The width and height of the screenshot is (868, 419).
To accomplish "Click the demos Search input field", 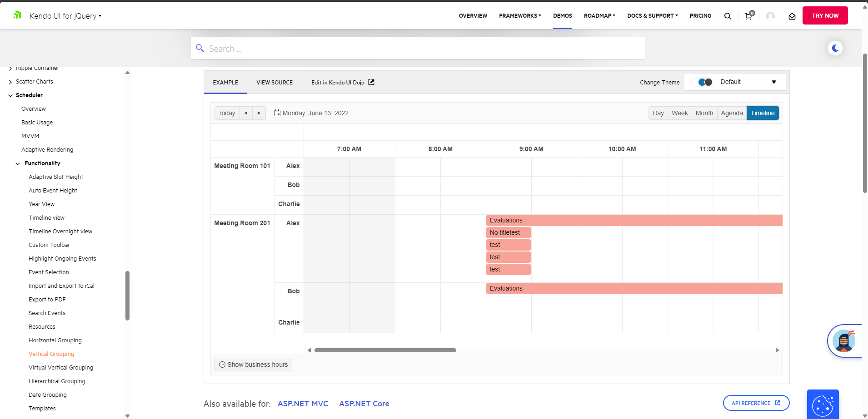I will pos(418,49).
